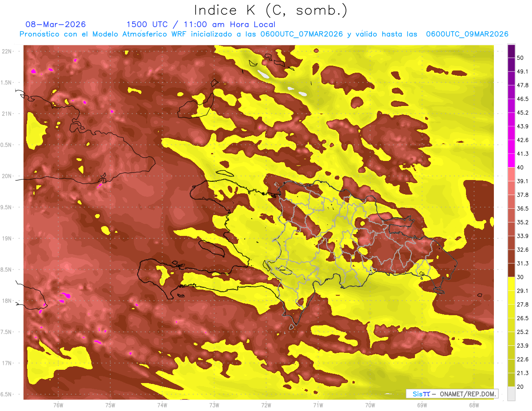532x411 pixels.
Task: Click the '69W' longitude label
Action: pos(422,405)
